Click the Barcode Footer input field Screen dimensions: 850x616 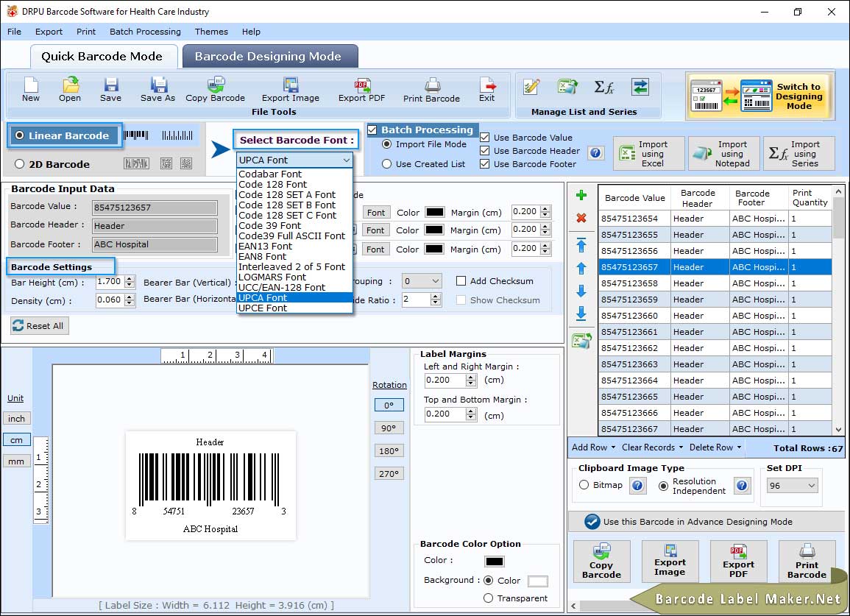[x=155, y=244]
